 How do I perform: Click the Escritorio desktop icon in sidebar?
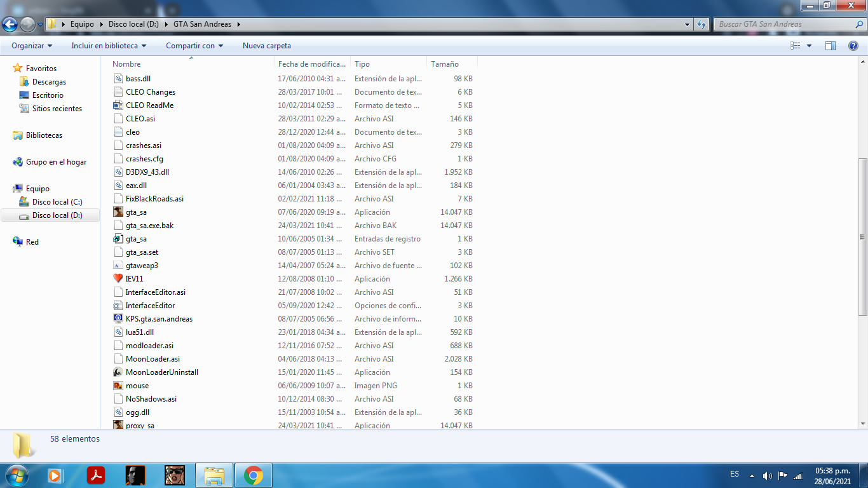[x=24, y=95]
